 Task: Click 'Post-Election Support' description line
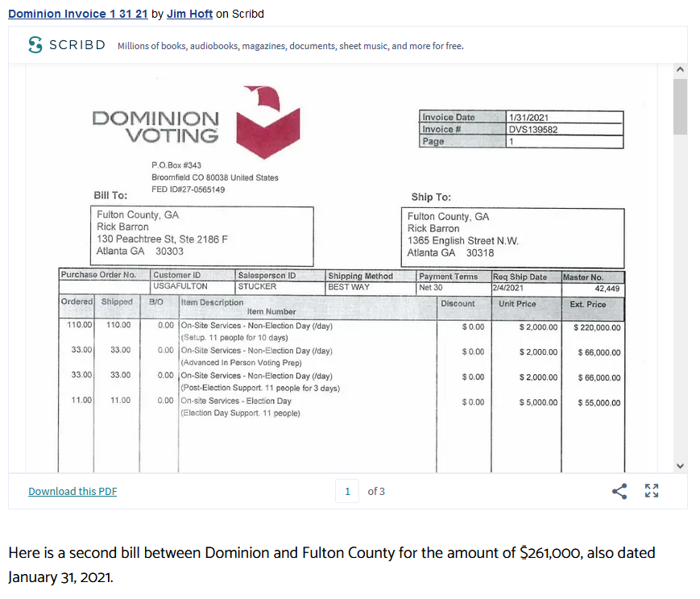tap(260, 388)
